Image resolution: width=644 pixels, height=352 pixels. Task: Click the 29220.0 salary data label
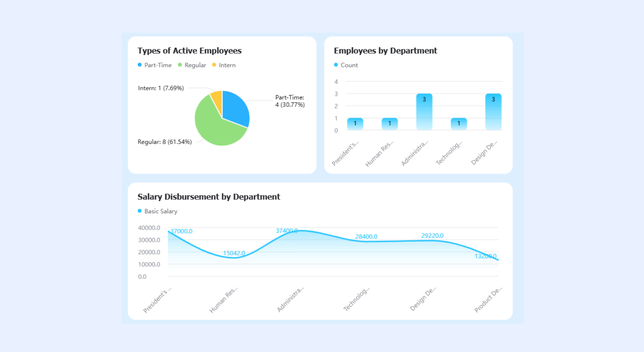pos(432,236)
